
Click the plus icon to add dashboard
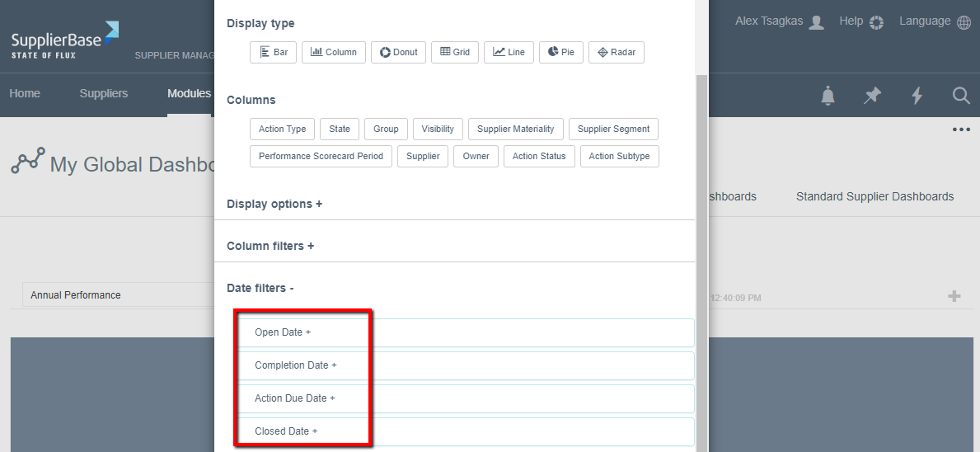click(x=954, y=296)
